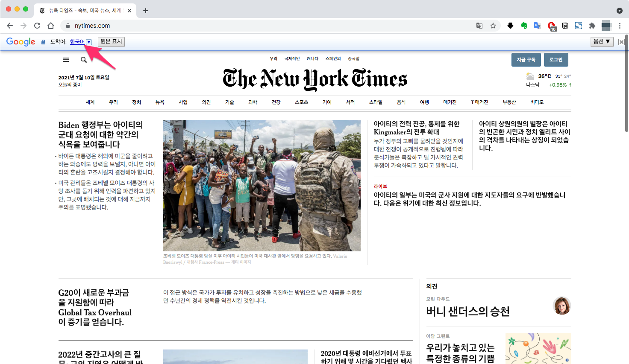The height and width of the screenshot is (364, 629).
Task: Go back to the previous page
Action: click(10, 26)
